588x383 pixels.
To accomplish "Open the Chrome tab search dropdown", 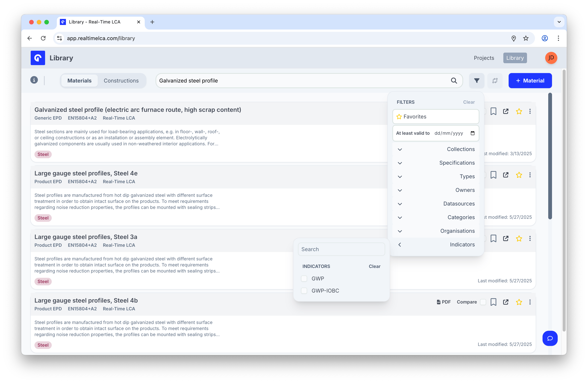I will pos(559,22).
